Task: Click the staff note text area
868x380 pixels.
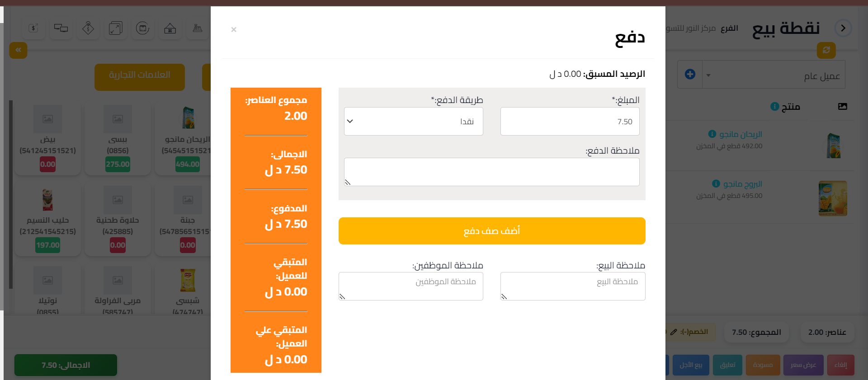Action: [410, 286]
